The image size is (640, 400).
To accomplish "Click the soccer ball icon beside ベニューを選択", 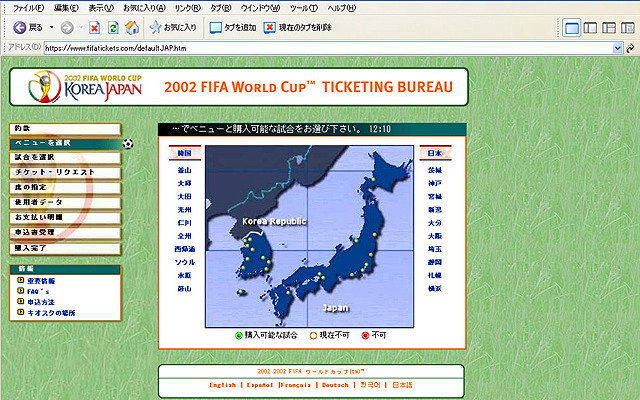I will click(x=128, y=144).
